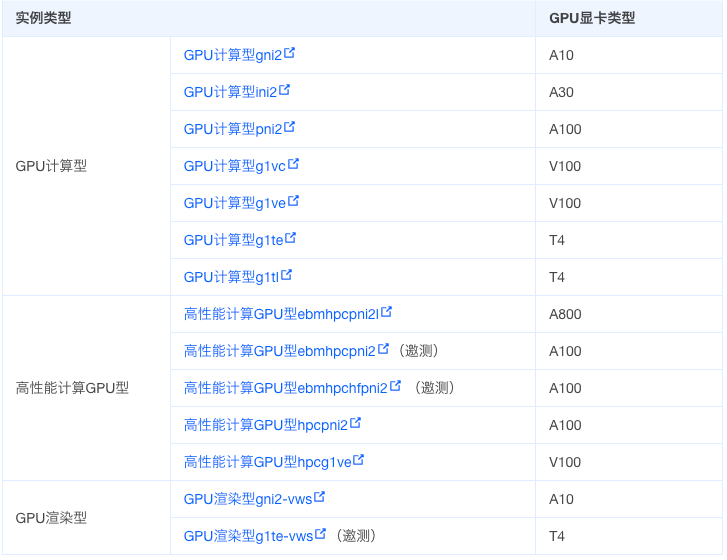Select the GPU计算型 category cell
The width and height of the screenshot is (727, 560).
click(51, 166)
